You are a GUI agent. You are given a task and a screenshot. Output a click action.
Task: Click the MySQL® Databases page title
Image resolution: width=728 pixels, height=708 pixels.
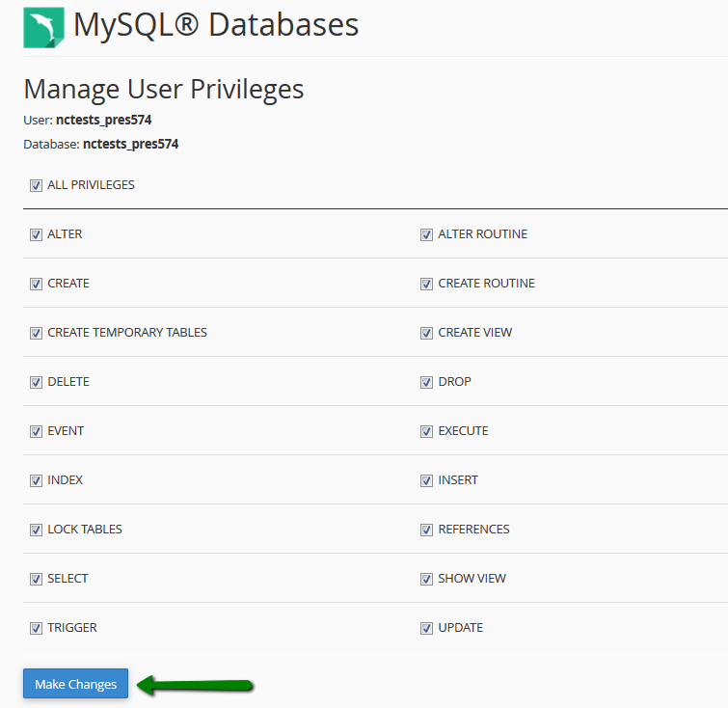click(216, 25)
